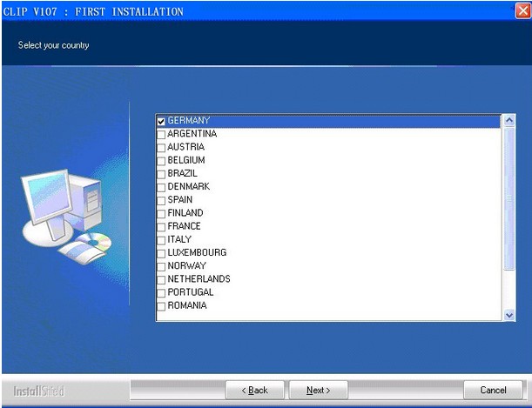The image size is (532, 408).
Task: Uncheck the GERMANY checkbox
Action: (161, 121)
